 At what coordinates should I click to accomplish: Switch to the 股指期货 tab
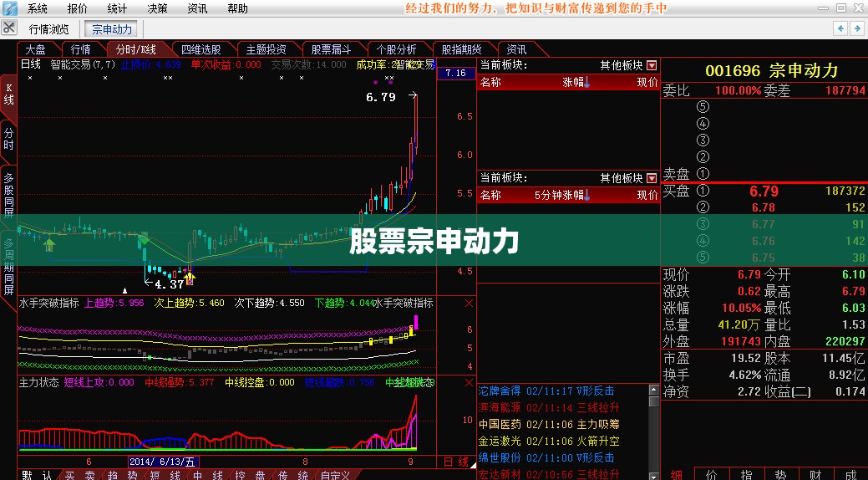pyautogui.click(x=462, y=49)
